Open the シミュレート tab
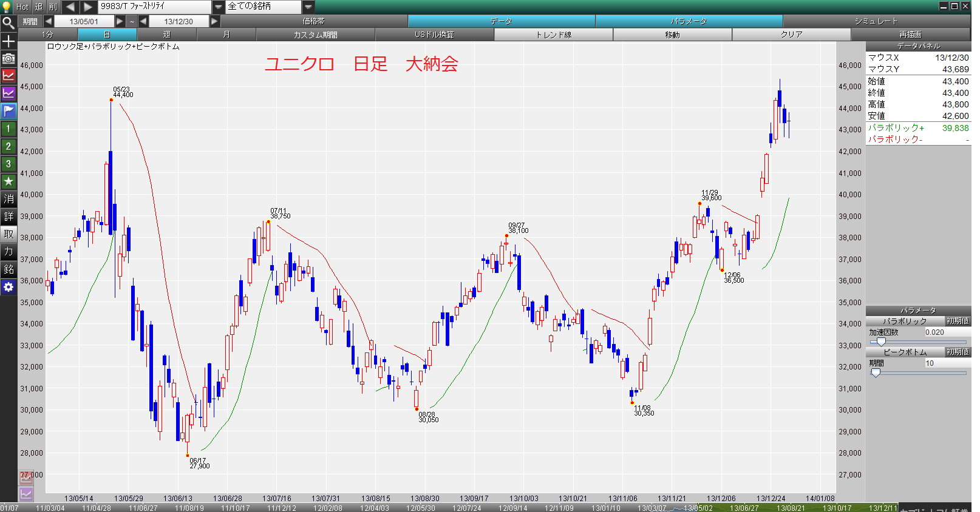This screenshot has height=512, width=980. (x=876, y=21)
